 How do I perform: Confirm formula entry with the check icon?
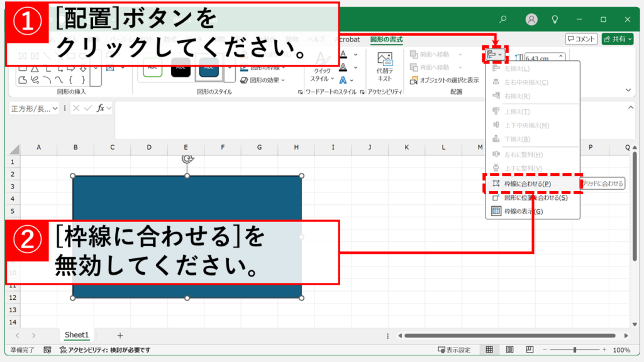click(x=88, y=108)
